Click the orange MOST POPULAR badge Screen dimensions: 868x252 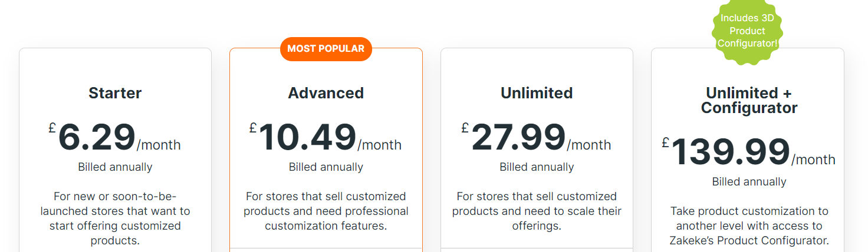pyautogui.click(x=325, y=48)
